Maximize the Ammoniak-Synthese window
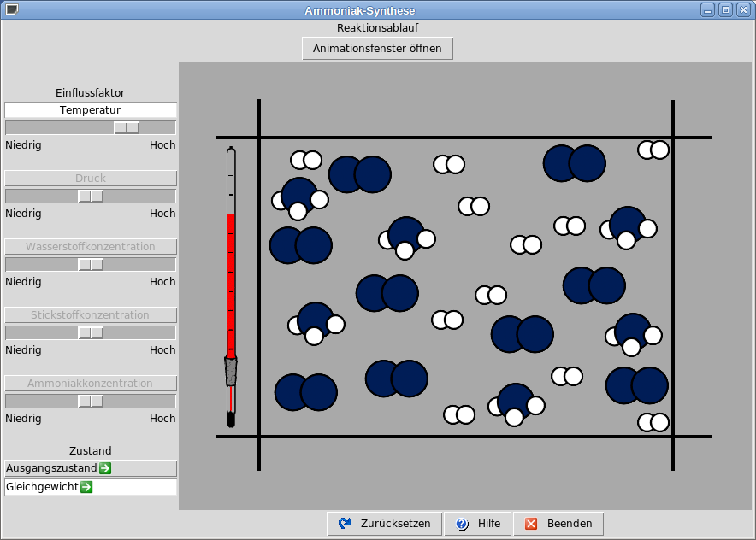The width and height of the screenshot is (756, 540). [x=725, y=10]
